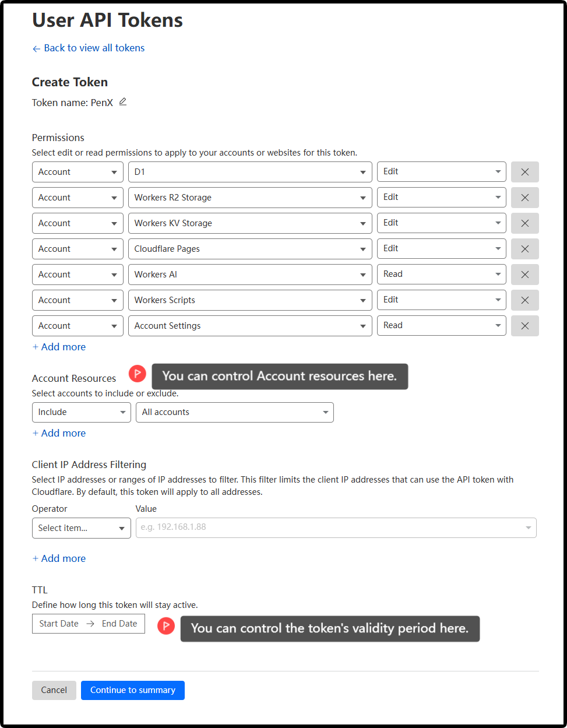567x728 pixels.
Task: Remove the D1 permission row
Action: 524,172
